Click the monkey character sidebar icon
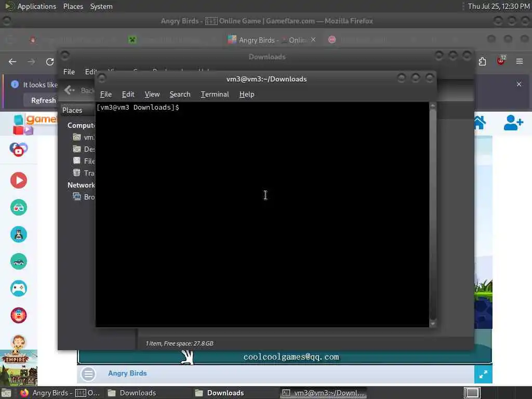The width and height of the screenshot is (532, 399). coord(19,342)
